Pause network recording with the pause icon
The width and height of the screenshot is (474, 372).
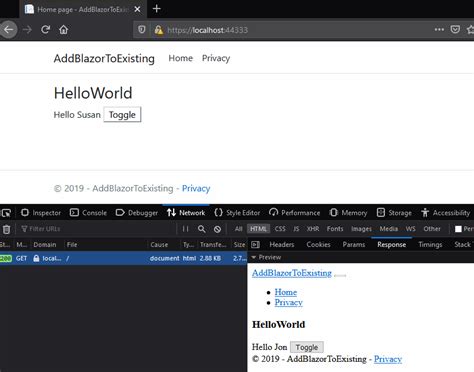(x=185, y=229)
